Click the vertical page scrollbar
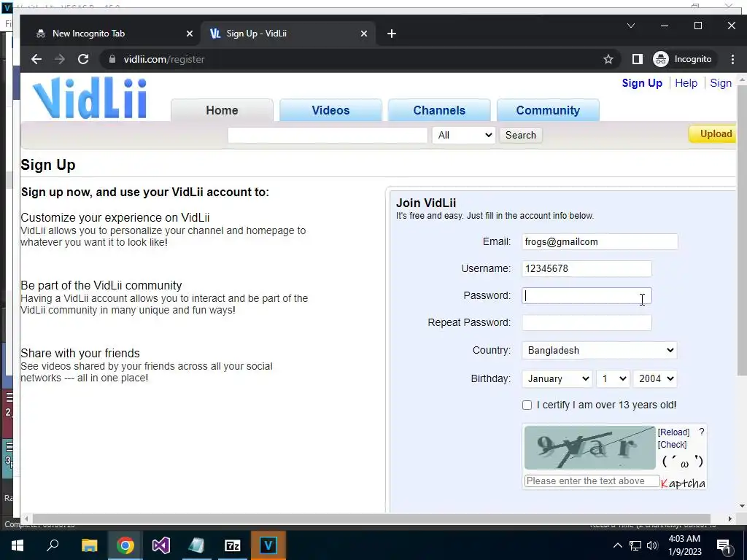747x560 pixels. pos(741,231)
